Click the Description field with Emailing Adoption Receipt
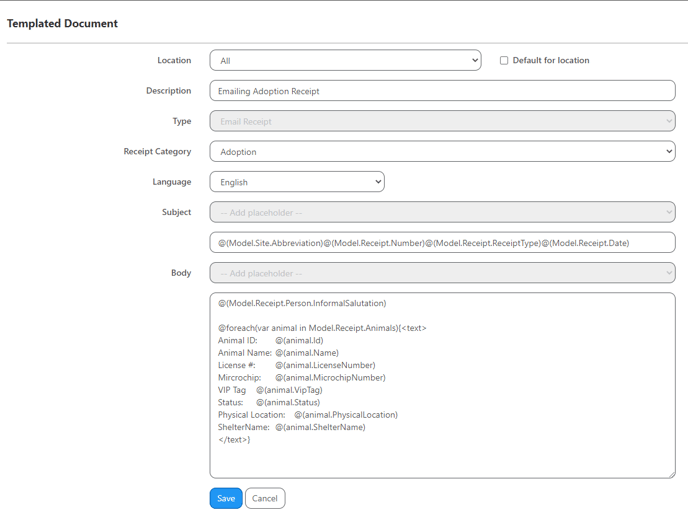688x510 pixels. [442, 91]
